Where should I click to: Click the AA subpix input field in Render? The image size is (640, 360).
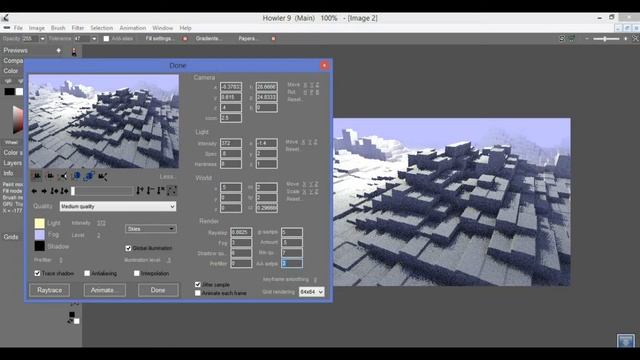coord(291,264)
